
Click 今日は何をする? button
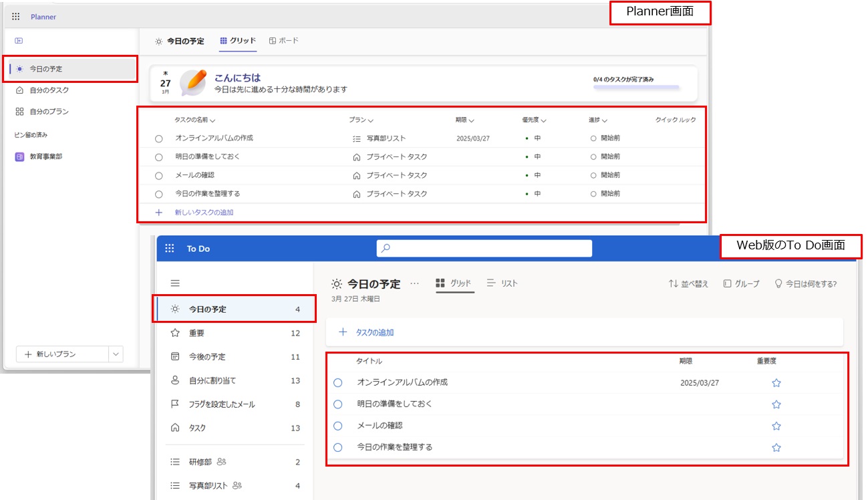point(805,283)
